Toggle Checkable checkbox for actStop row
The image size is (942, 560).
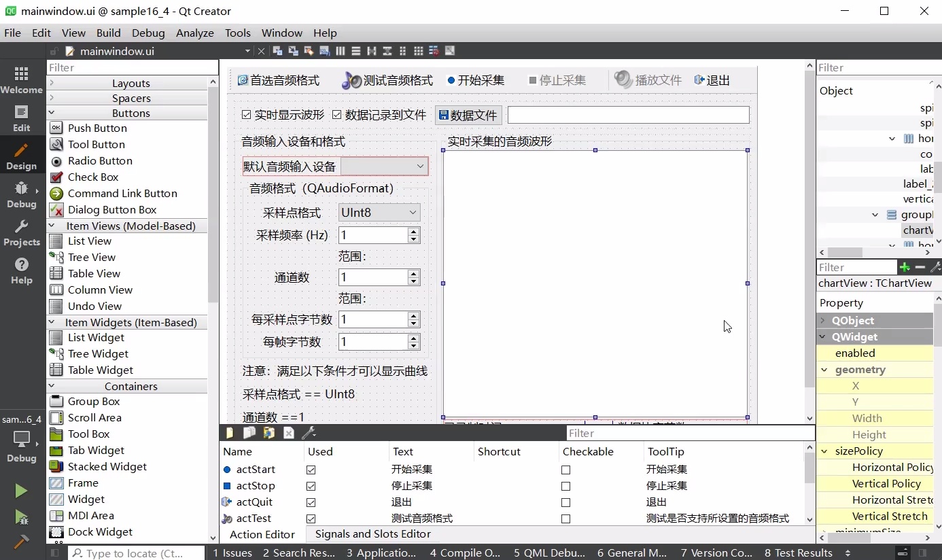coord(565,486)
